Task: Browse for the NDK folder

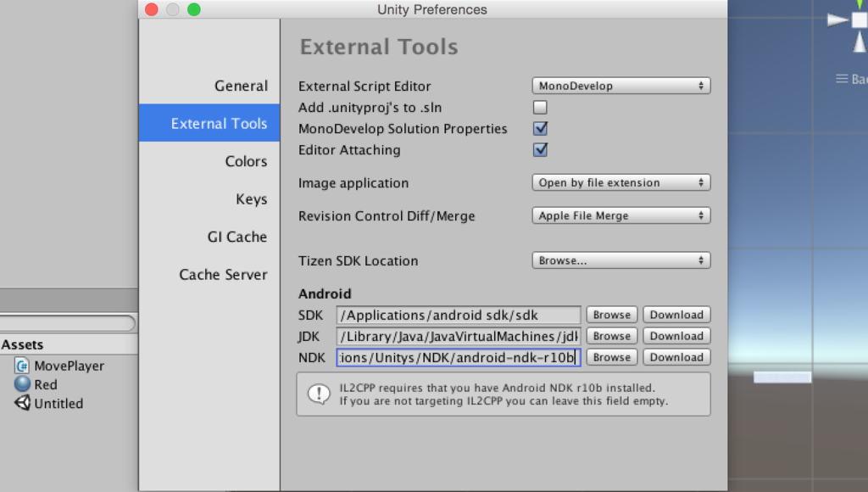Action: pyautogui.click(x=612, y=357)
